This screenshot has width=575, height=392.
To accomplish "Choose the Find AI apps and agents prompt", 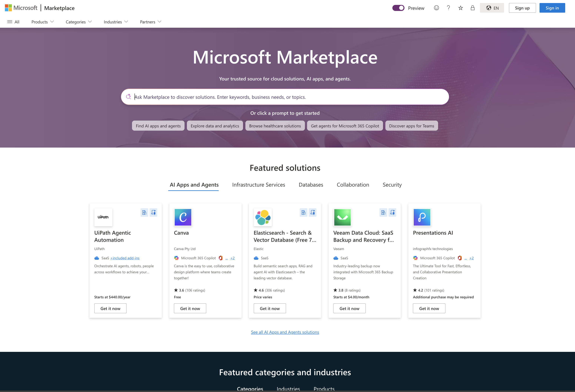I will point(158,126).
